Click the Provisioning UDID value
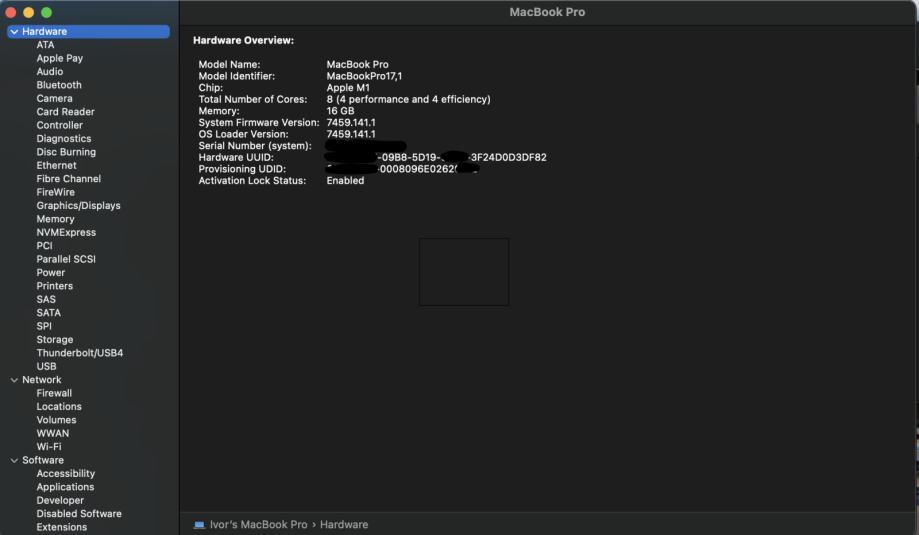 (403, 169)
